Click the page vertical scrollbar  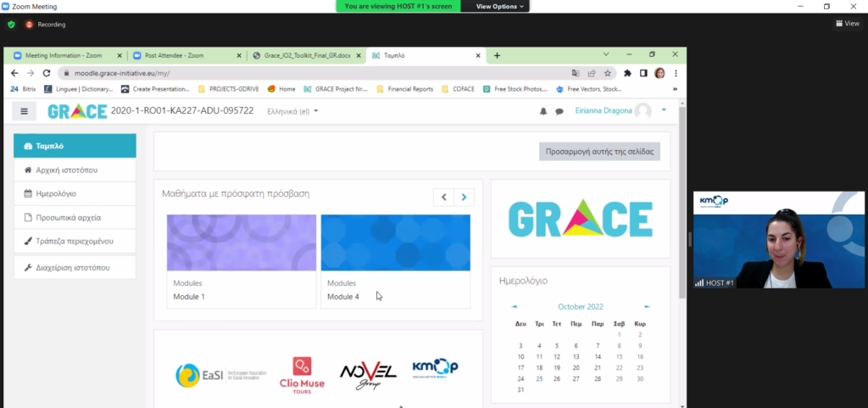682,202
